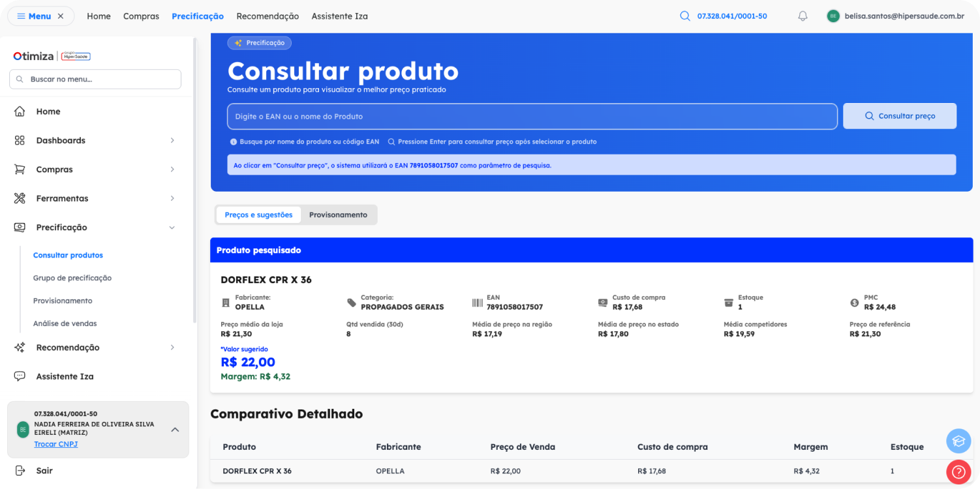Click the search magnifier next to the CNPJ

[684, 15]
